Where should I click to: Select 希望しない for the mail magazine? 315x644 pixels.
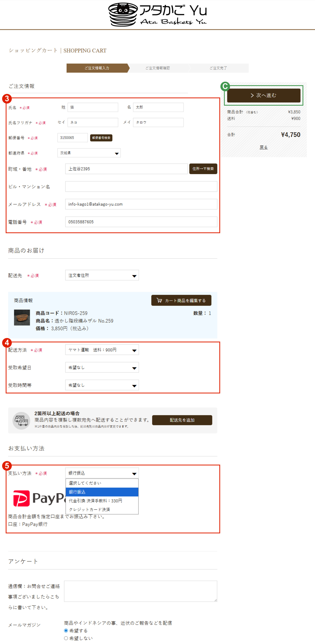point(66,638)
